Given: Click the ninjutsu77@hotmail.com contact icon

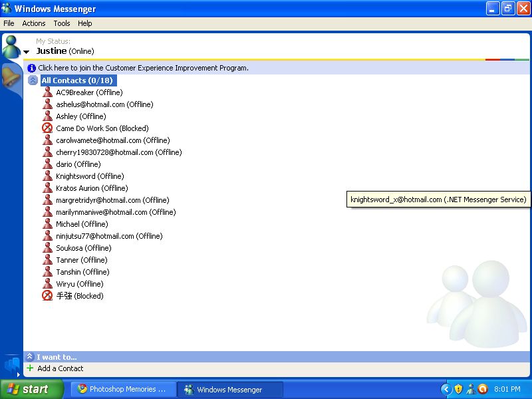Looking at the screenshot, I should [47, 236].
